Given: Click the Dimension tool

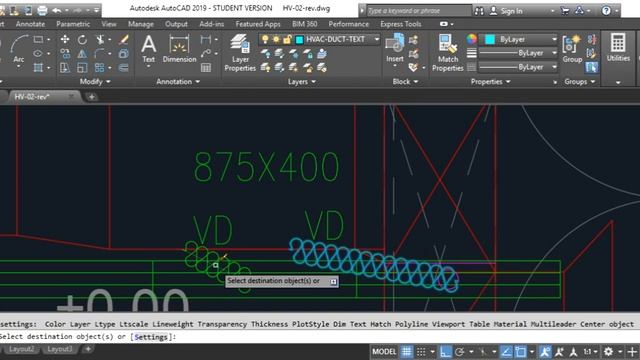Looking at the screenshot, I should [x=179, y=49].
